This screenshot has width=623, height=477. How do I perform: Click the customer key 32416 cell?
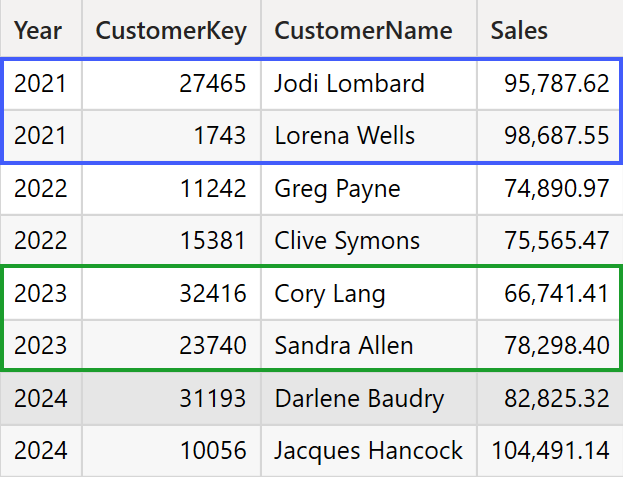[212, 293]
